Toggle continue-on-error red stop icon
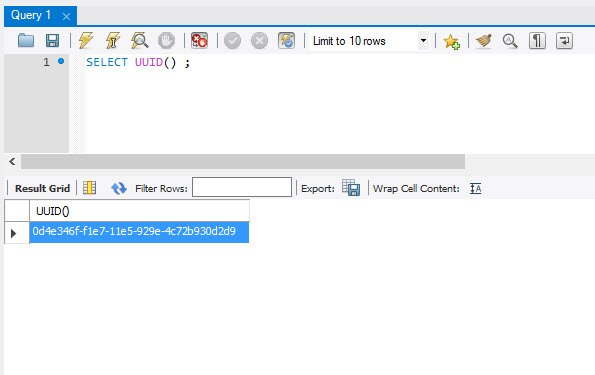The image size is (595, 375). (x=200, y=41)
